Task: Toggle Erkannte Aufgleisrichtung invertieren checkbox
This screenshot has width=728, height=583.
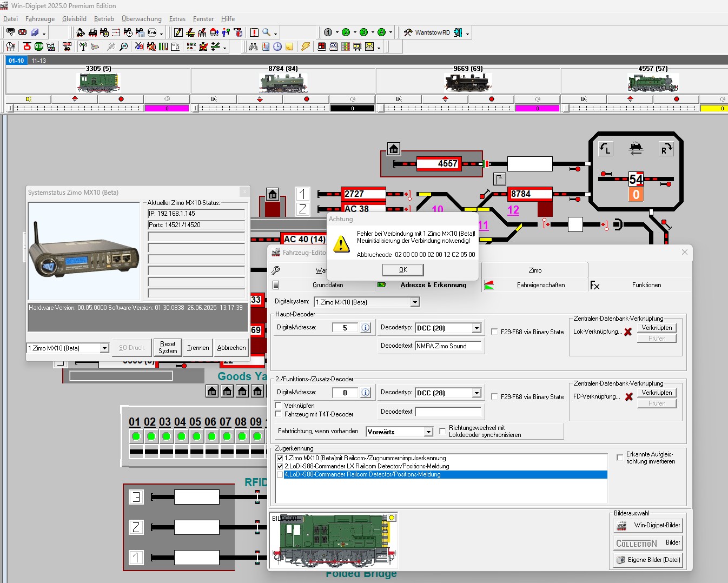Action: [620, 458]
